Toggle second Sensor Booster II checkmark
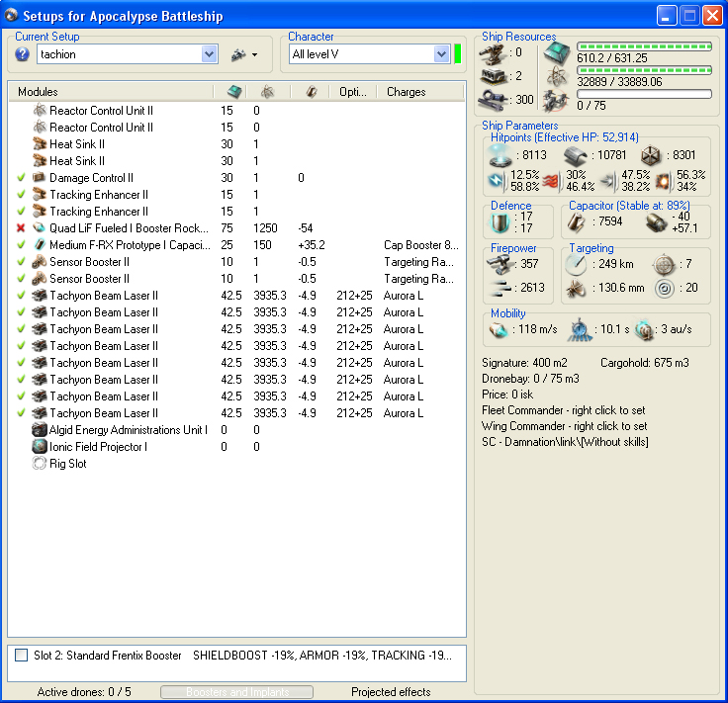Viewport: 728px width, 703px height. coord(21,279)
